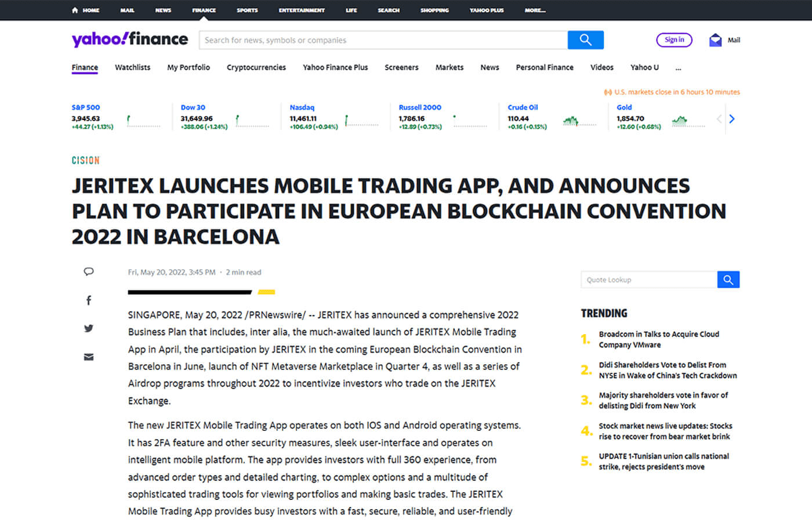The height and width of the screenshot is (522, 812).
Task: Open Tunisian union calls national strike story
Action: point(664,461)
